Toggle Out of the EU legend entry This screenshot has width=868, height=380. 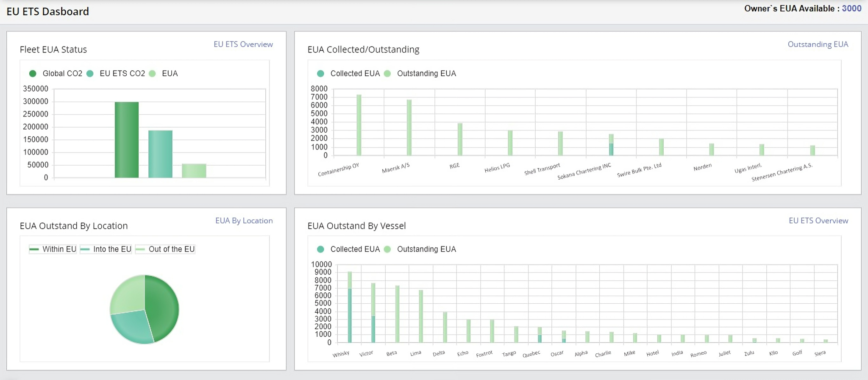165,249
